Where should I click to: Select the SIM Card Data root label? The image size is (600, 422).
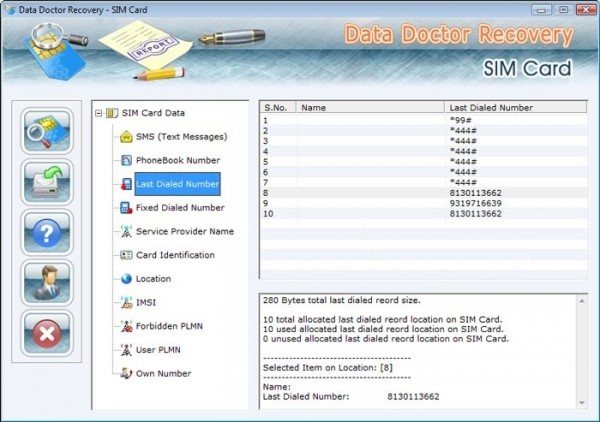(x=153, y=113)
